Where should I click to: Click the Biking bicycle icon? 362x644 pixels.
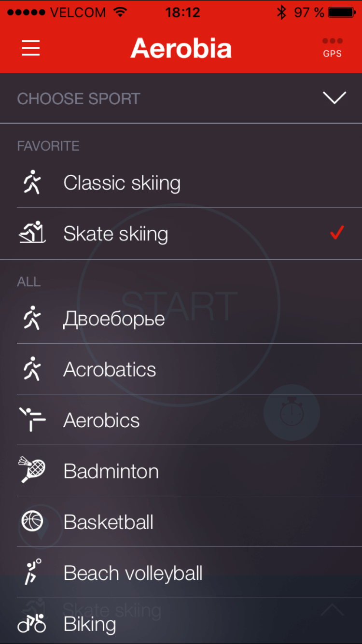tap(32, 624)
